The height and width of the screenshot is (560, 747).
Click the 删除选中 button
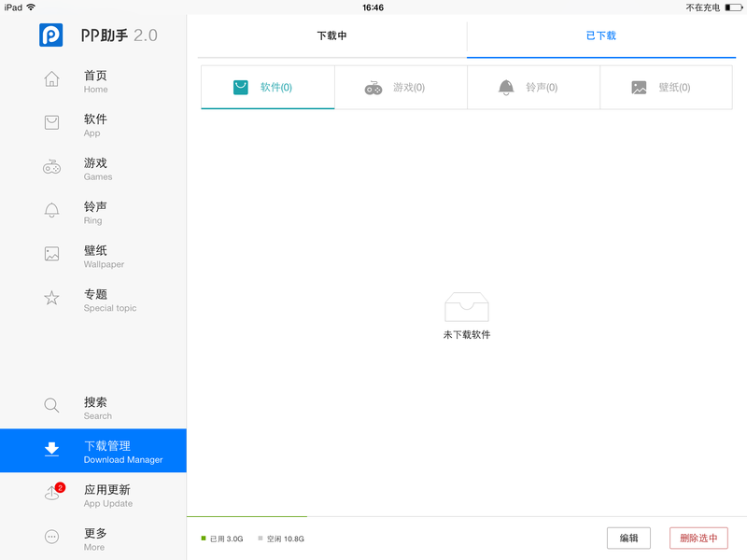tap(698, 539)
